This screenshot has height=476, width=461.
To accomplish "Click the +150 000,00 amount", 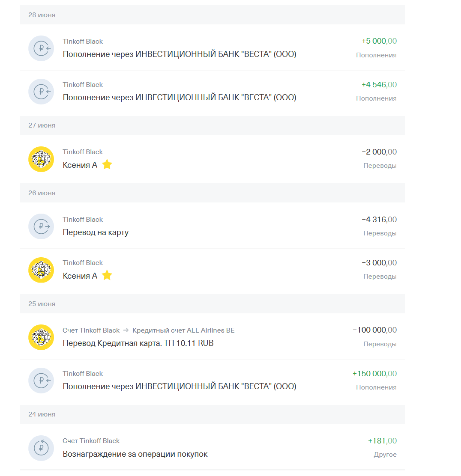I will click(374, 374).
